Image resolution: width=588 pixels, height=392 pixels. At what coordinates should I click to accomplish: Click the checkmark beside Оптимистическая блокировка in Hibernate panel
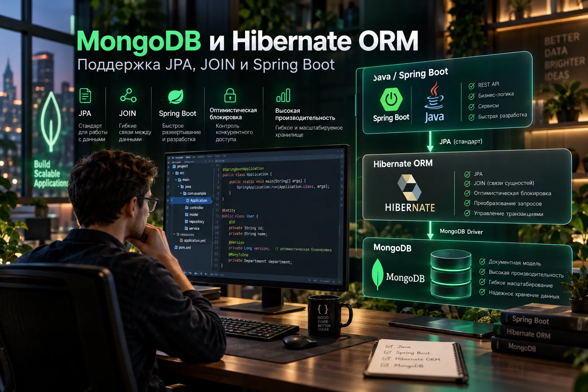point(467,193)
